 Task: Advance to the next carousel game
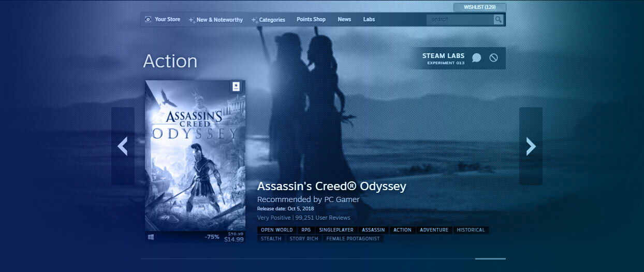pyautogui.click(x=531, y=146)
